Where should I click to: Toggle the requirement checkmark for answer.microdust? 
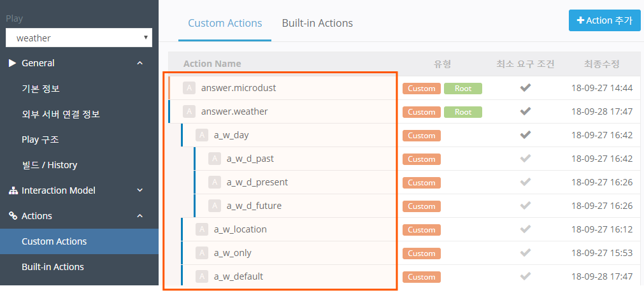pyautogui.click(x=526, y=88)
